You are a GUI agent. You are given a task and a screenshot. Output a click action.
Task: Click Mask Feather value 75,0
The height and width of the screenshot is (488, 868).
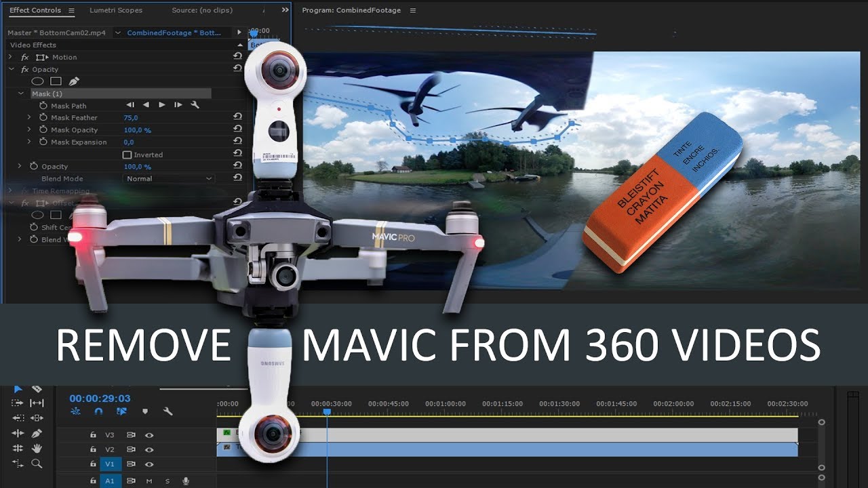click(x=130, y=118)
